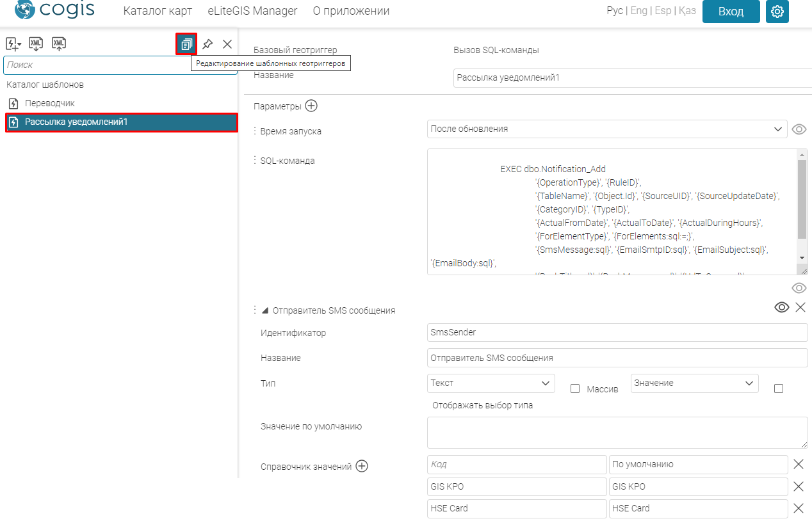Tick the Отображать выбор типа checkbox
Viewport: 812px width, 521px height.
[x=779, y=389]
